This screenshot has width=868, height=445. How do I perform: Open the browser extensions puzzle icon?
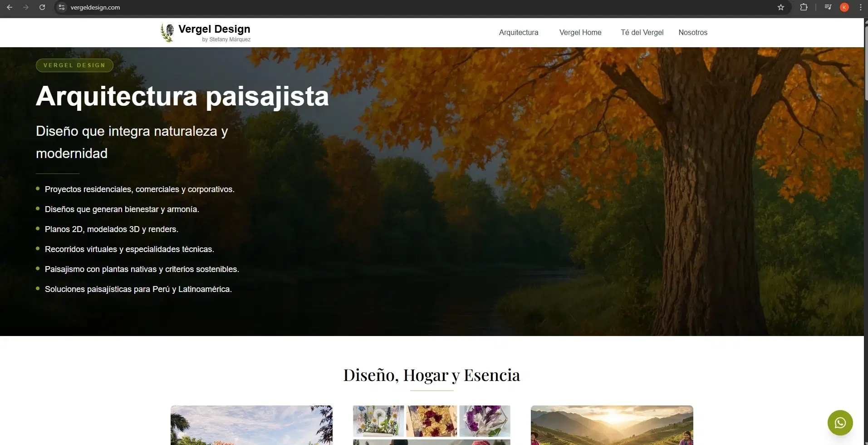pyautogui.click(x=804, y=7)
